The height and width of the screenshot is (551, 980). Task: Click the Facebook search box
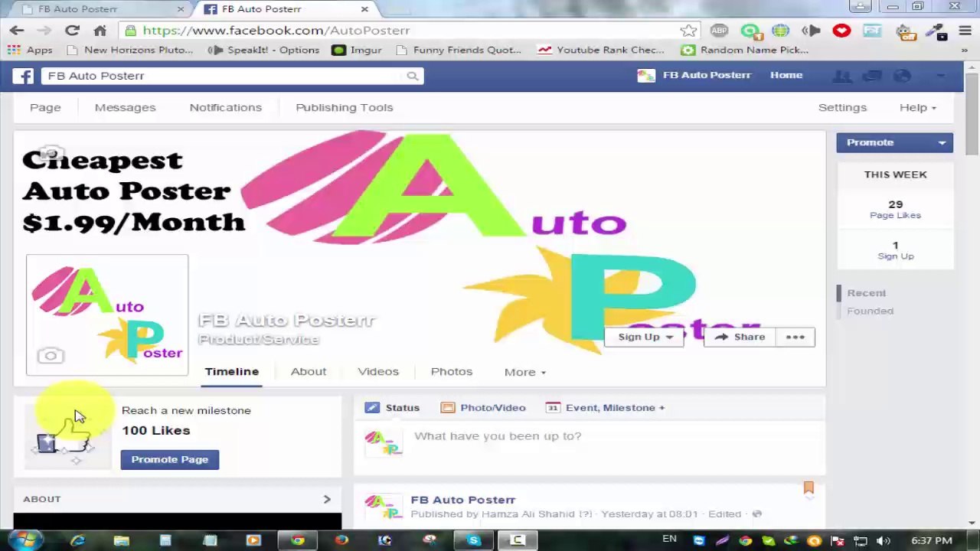[232, 76]
